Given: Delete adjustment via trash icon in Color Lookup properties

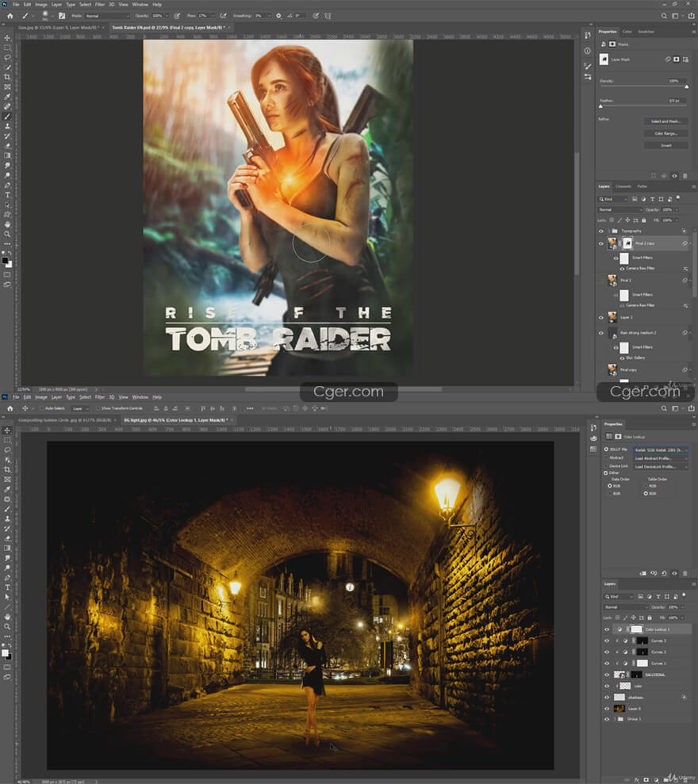Looking at the screenshot, I should [x=685, y=573].
